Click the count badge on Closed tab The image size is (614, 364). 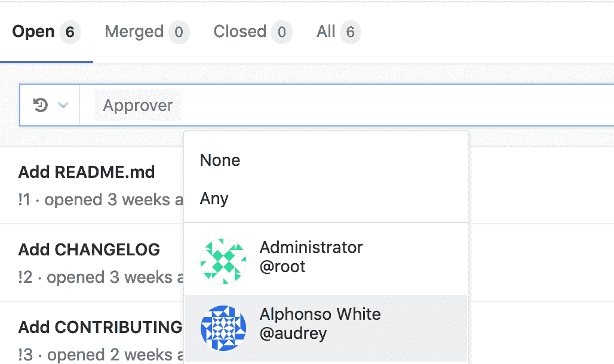pos(281,32)
